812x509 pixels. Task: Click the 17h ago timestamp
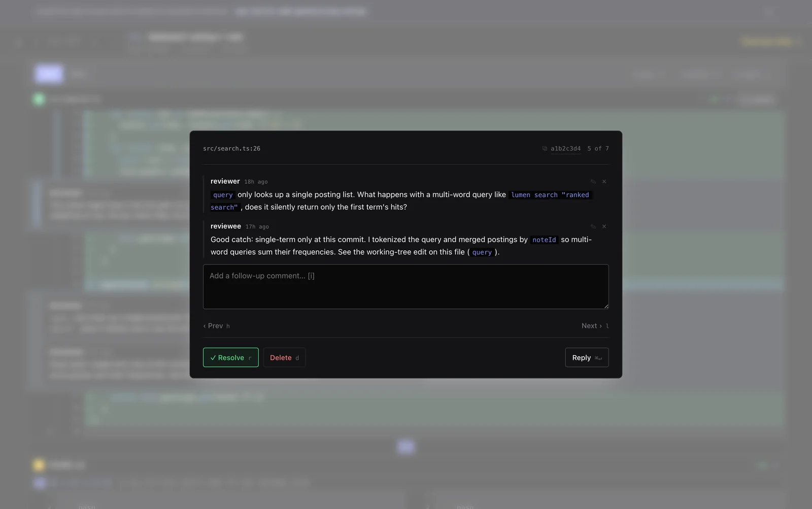click(257, 227)
